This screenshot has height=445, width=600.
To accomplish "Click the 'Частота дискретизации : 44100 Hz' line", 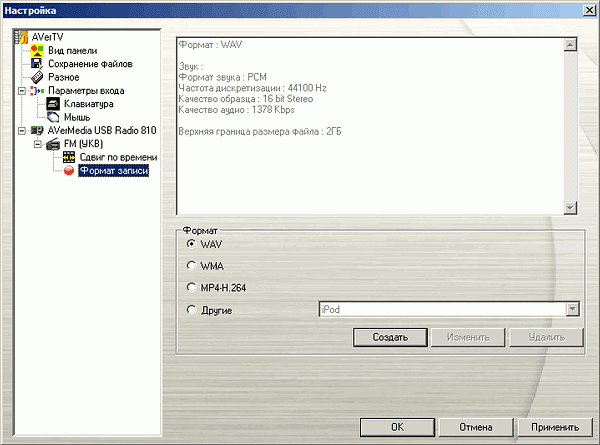I will [252, 88].
